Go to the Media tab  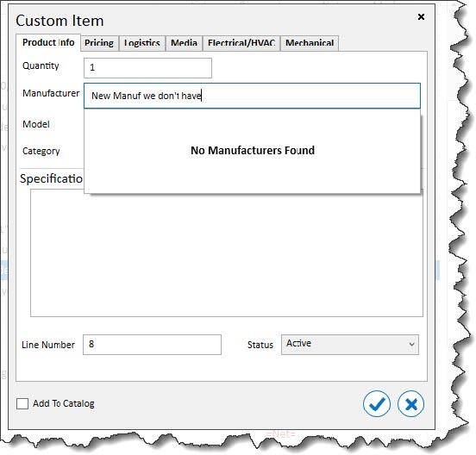click(x=184, y=43)
